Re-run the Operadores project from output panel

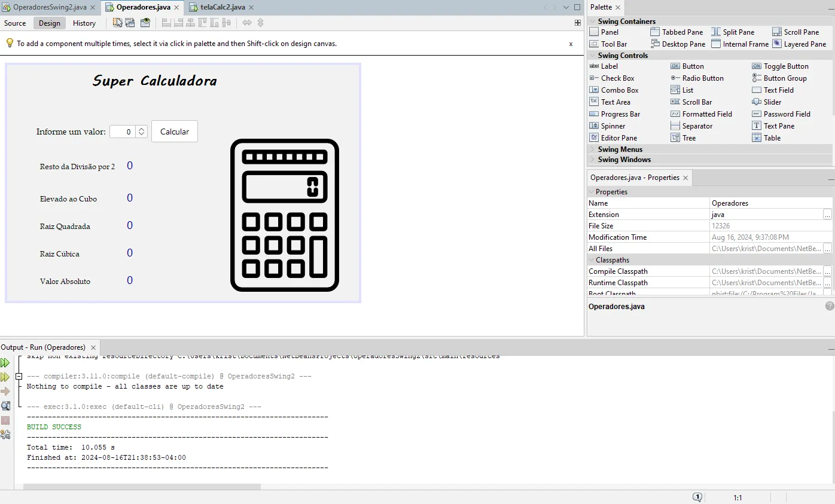(6, 362)
